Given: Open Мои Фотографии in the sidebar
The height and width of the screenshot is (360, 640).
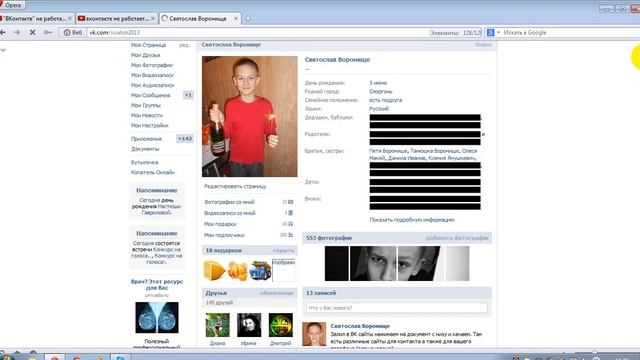Looking at the screenshot, I should [151, 65].
